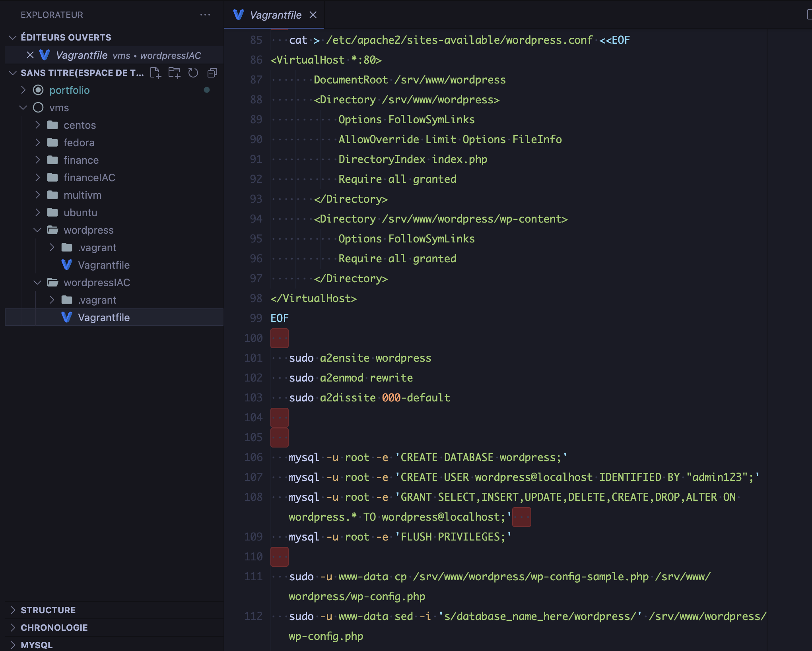
Task: Expand the STRUCTURE panel
Action: click(x=114, y=610)
